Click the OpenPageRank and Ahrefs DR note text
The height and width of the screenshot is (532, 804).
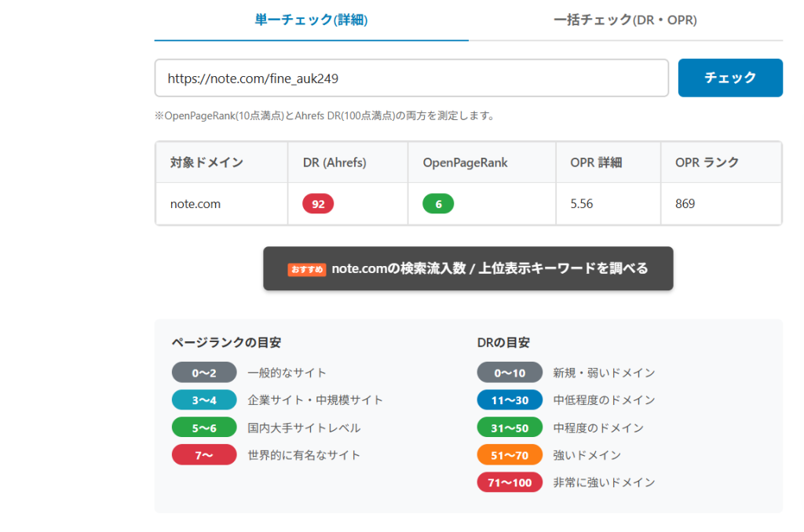coord(326,116)
